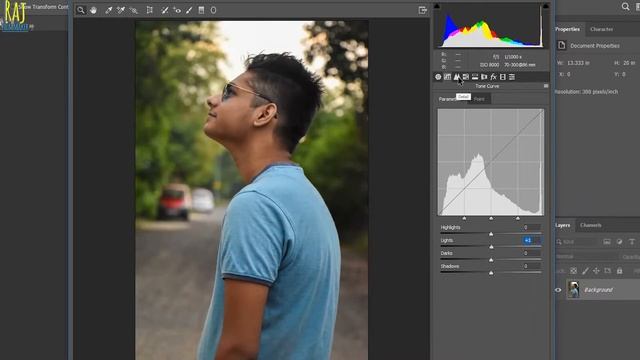Open the Presets panel icon
Screen dimensions: 640x360
[x=512, y=77]
